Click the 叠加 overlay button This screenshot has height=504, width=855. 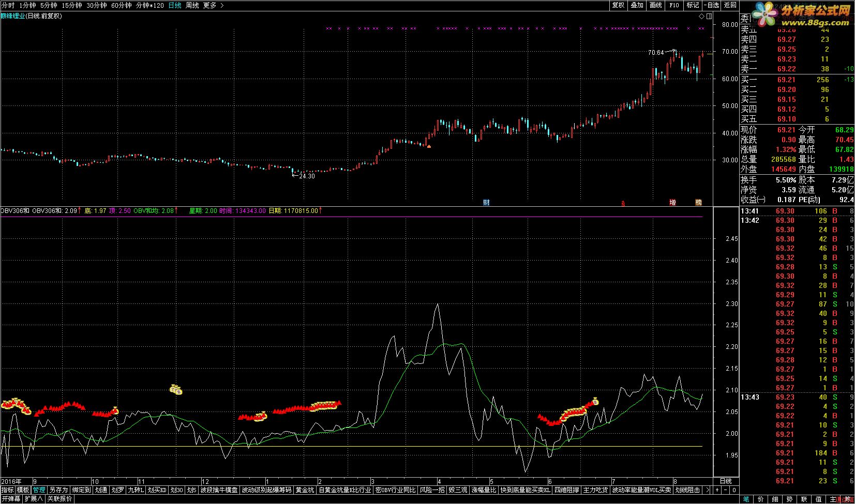tap(637, 5)
